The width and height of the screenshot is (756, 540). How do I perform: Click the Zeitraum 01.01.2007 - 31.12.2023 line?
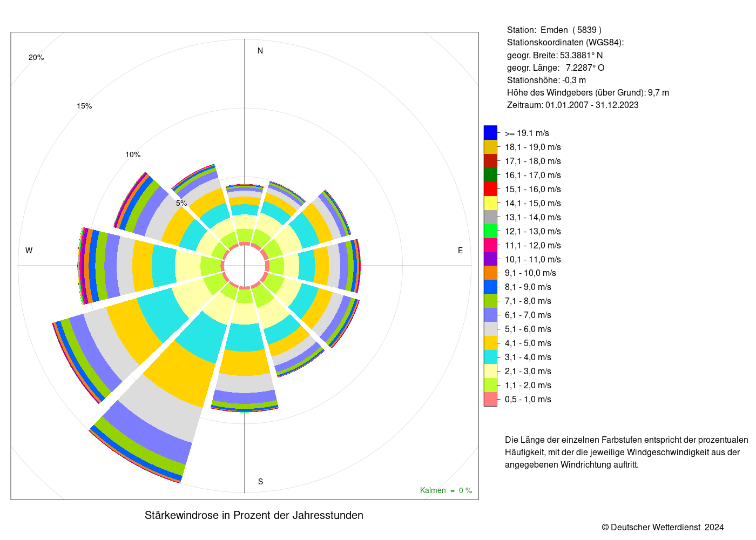tap(572, 105)
